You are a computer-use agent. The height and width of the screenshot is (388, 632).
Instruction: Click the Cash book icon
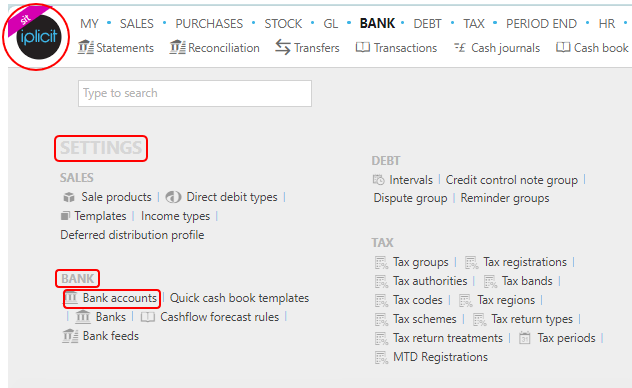(x=563, y=48)
